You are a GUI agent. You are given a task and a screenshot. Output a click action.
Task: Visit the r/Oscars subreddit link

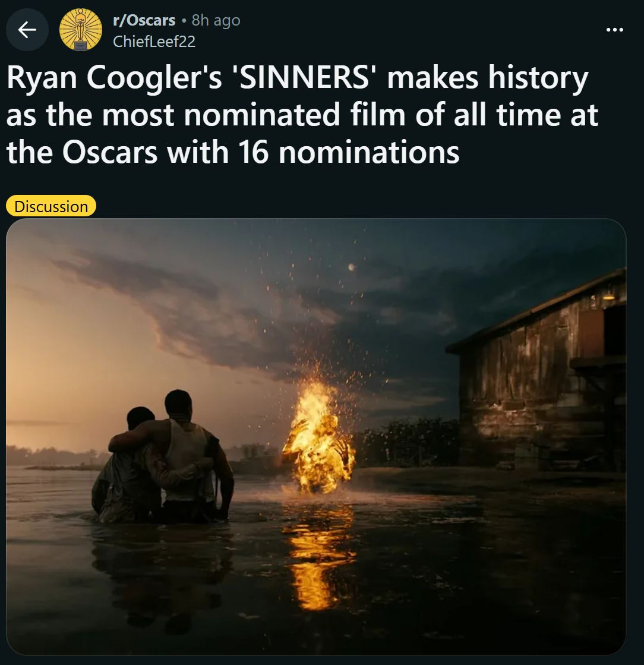point(144,20)
